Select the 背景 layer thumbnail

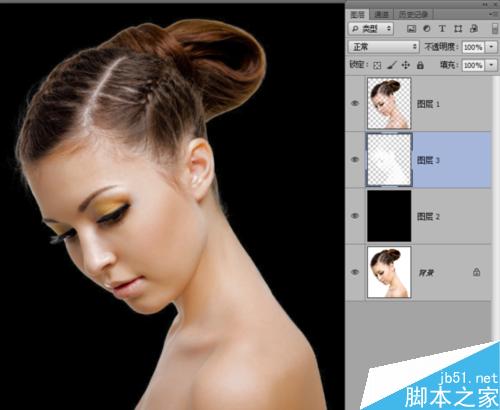tap(389, 272)
